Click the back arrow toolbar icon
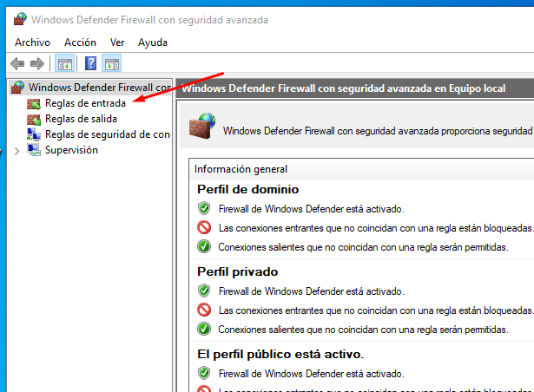The image size is (534, 392). tap(17, 63)
